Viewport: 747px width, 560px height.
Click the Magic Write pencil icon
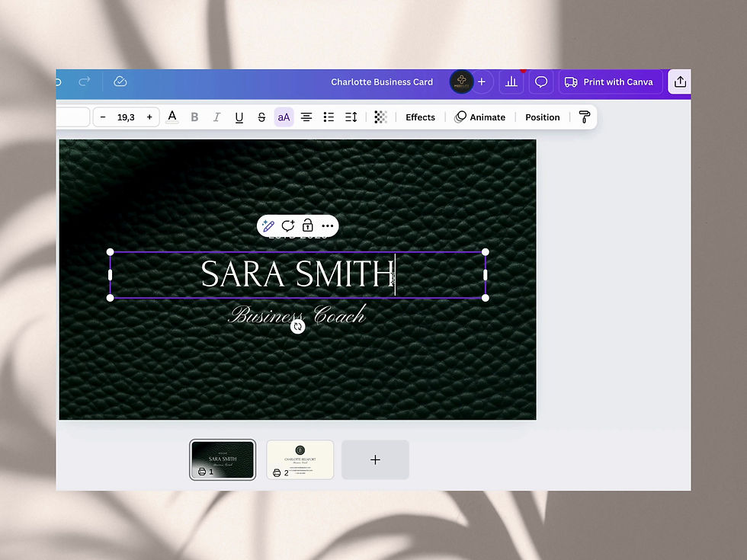(268, 226)
